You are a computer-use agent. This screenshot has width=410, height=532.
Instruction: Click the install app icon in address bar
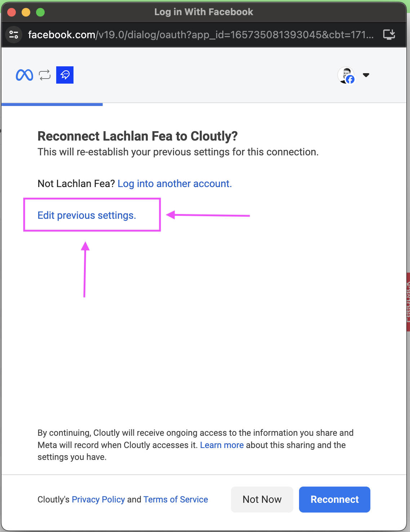pos(389,35)
